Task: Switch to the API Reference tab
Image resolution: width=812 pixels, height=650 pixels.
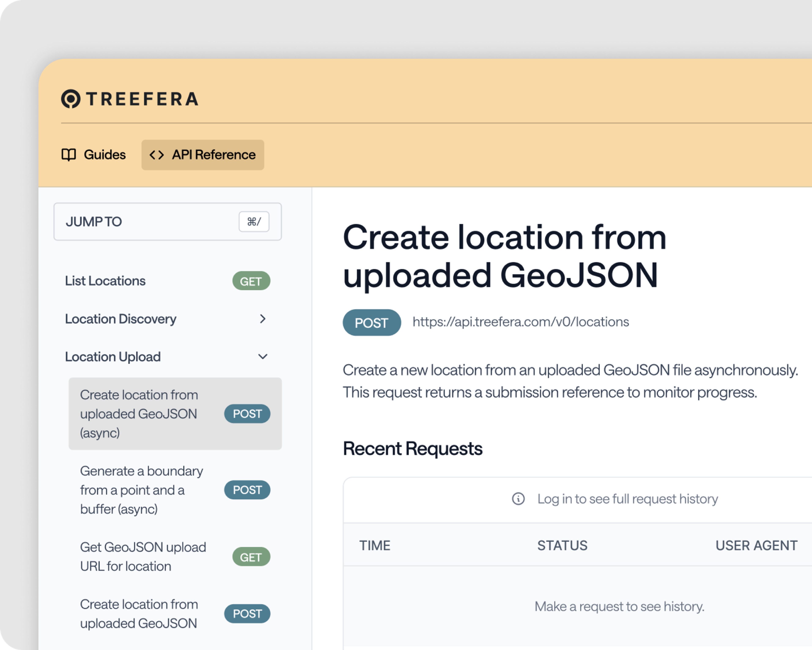Action: coord(203,155)
